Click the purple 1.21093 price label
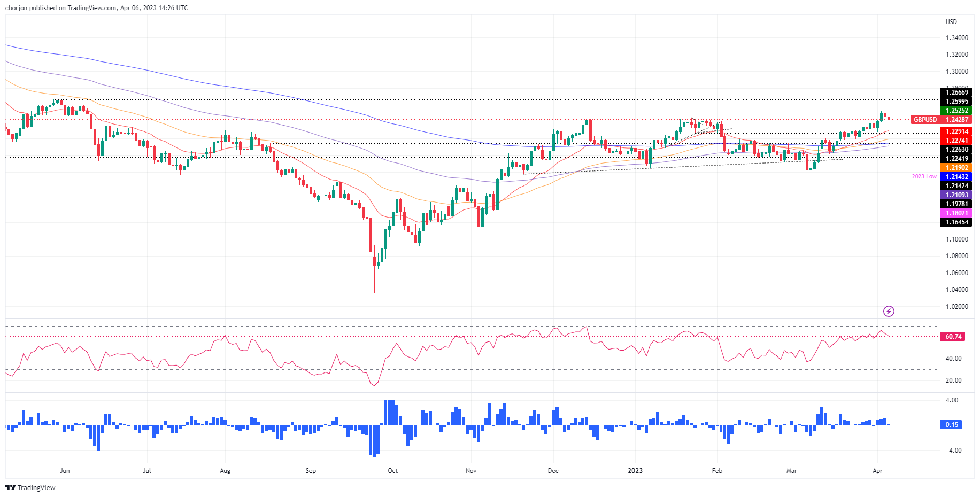This screenshot has width=980, height=497. 956,195
